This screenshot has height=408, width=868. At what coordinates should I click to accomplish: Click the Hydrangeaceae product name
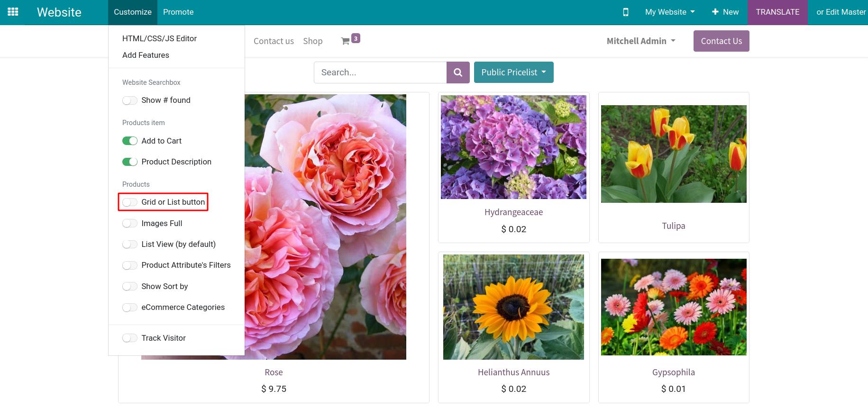click(x=513, y=212)
